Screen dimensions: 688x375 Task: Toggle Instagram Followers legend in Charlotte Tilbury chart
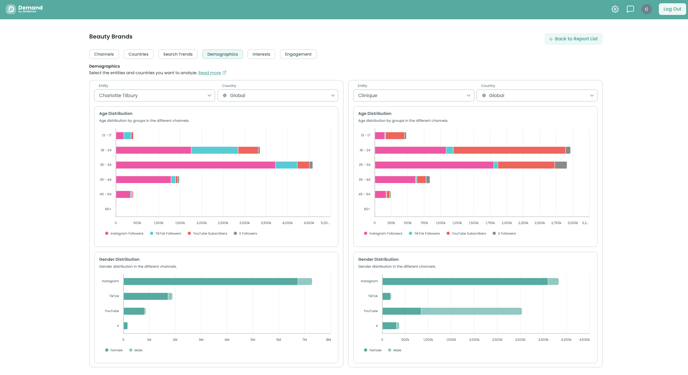coord(124,234)
